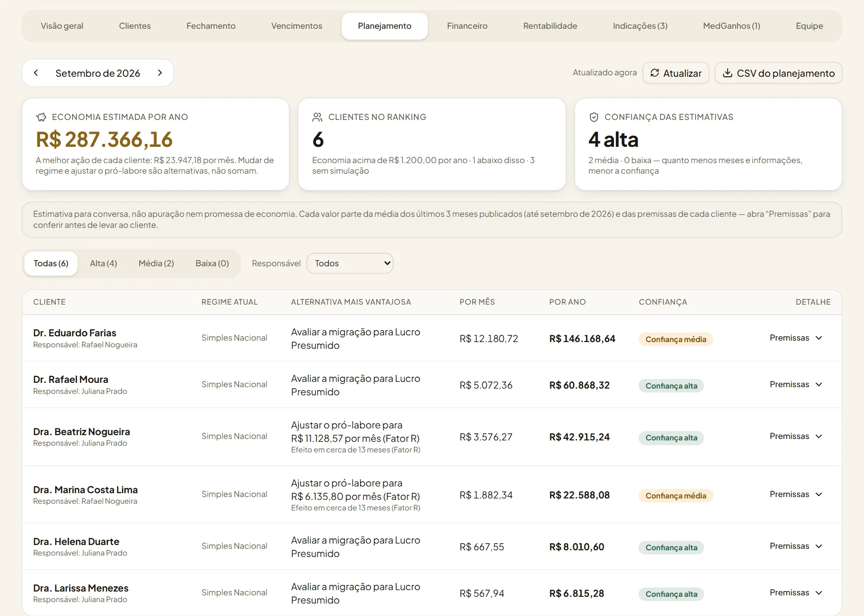Click REGIME ATUAL column header
The image size is (864, 616).
229,302
